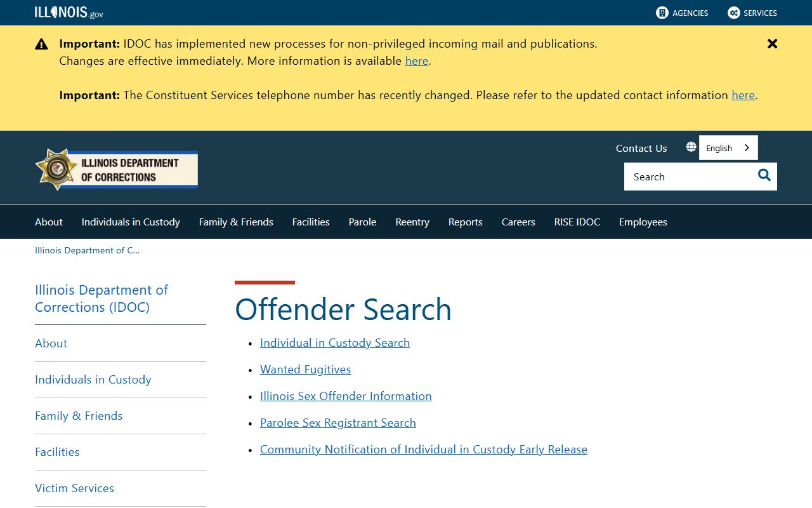The height and width of the screenshot is (508, 812).
Task: Open Individual in Custody Search link
Action: [x=335, y=343]
